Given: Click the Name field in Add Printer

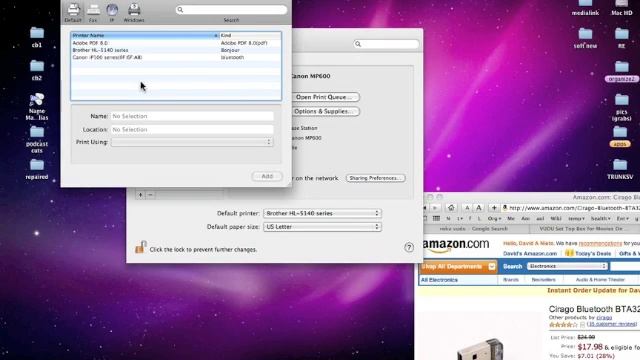Looking at the screenshot, I should tap(192, 116).
